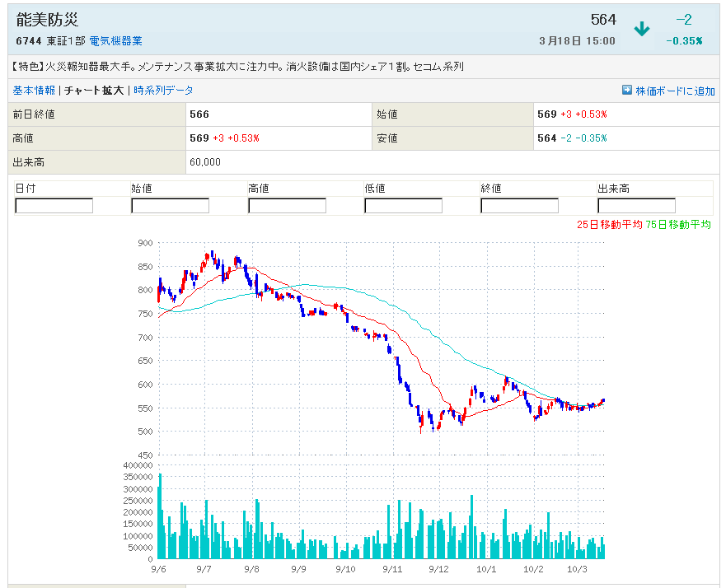Click into the 始値 text box

171,206
